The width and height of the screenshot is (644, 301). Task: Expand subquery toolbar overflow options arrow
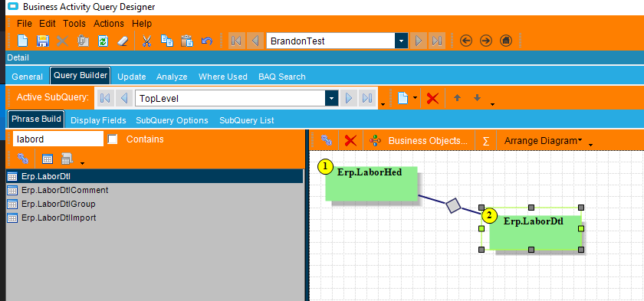coord(492,104)
